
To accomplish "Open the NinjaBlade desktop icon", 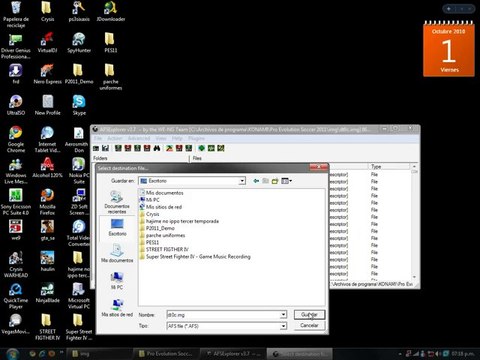I will [47, 293].
